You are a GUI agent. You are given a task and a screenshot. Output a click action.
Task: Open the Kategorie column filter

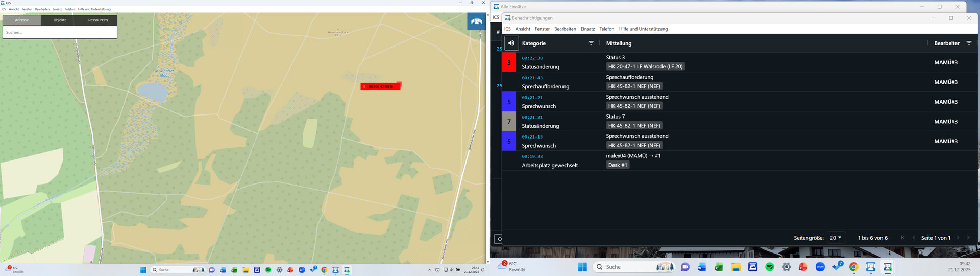591,43
